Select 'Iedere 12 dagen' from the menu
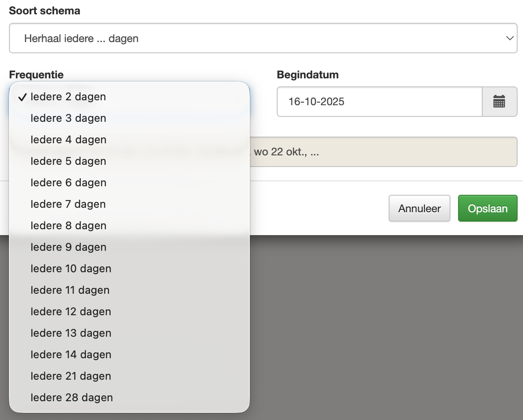This screenshot has width=523, height=420. click(71, 312)
